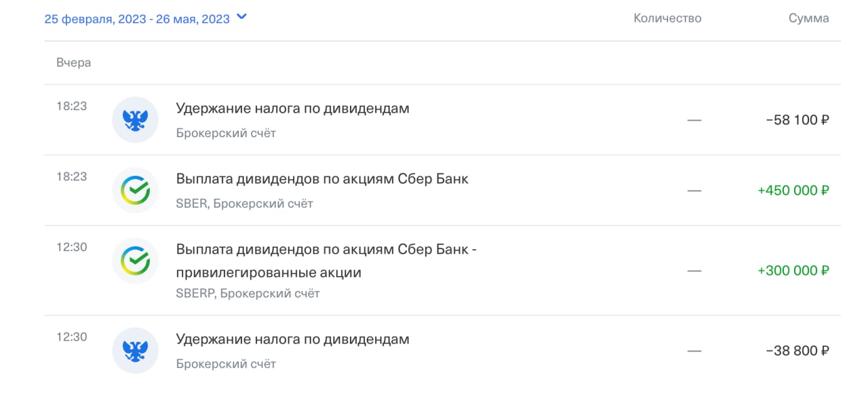Click the tax emblem icon beside −58 100 ₽

pos(135,119)
